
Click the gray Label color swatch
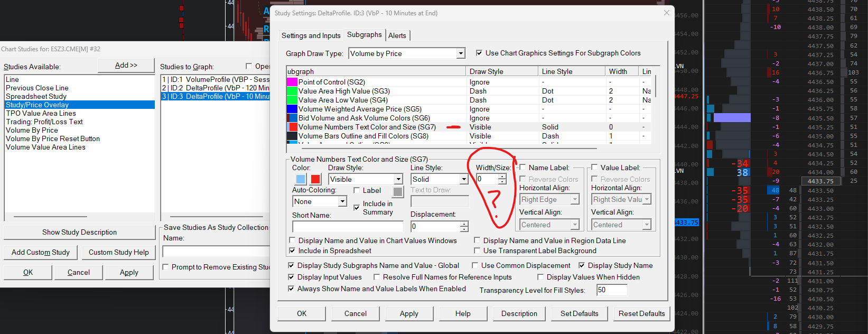tap(398, 191)
